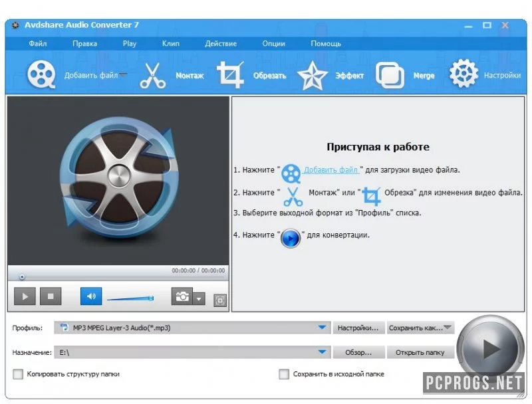
Task: Open the Файл menu
Action: (x=38, y=44)
